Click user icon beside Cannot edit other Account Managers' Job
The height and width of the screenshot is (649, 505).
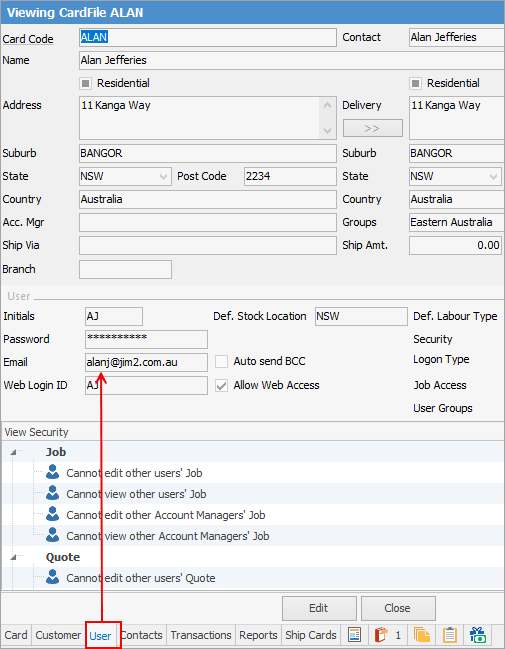point(53,514)
